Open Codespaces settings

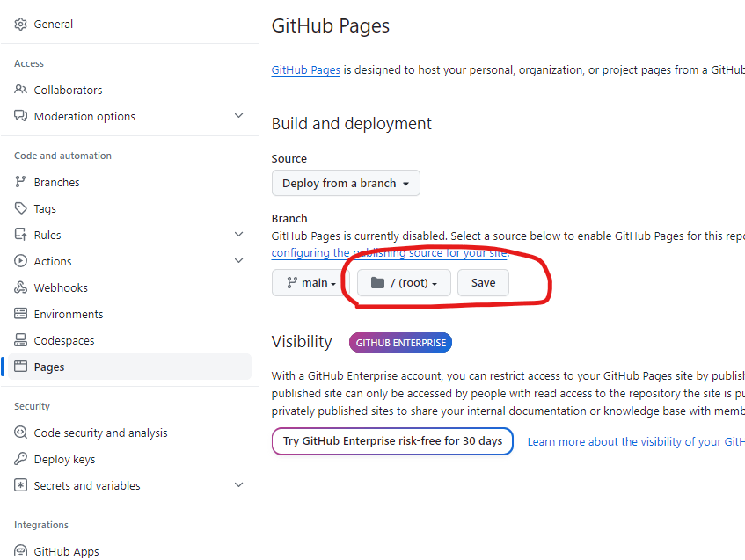[x=64, y=340]
